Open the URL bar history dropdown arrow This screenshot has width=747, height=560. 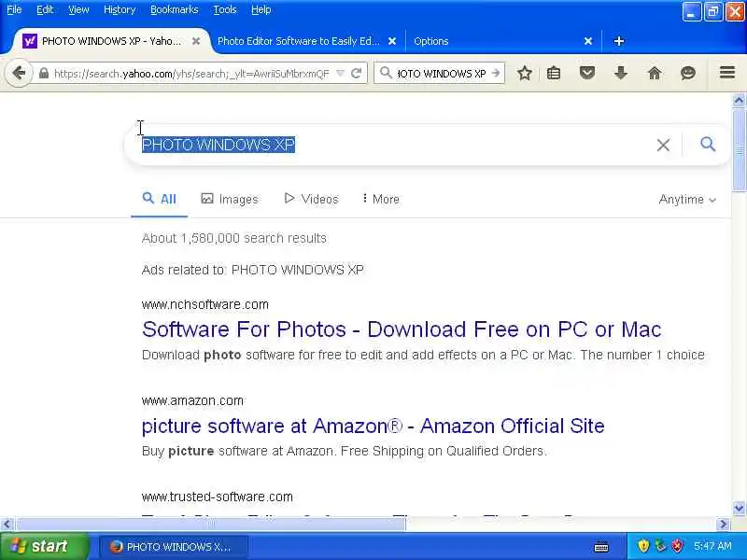340,74
